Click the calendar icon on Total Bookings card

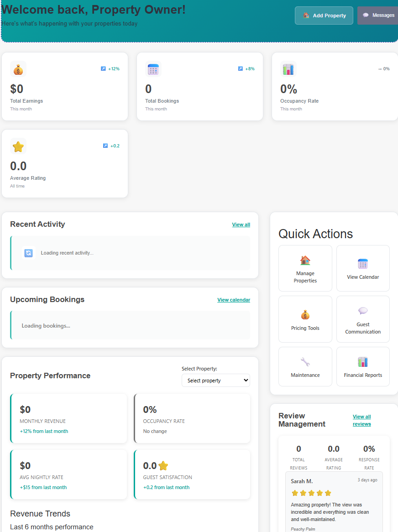153,69
